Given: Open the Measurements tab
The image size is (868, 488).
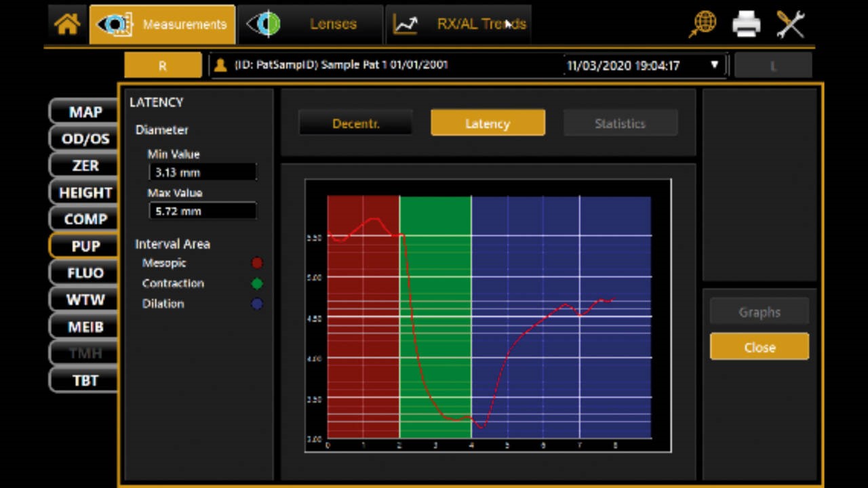Looking at the screenshot, I should [x=163, y=24].
